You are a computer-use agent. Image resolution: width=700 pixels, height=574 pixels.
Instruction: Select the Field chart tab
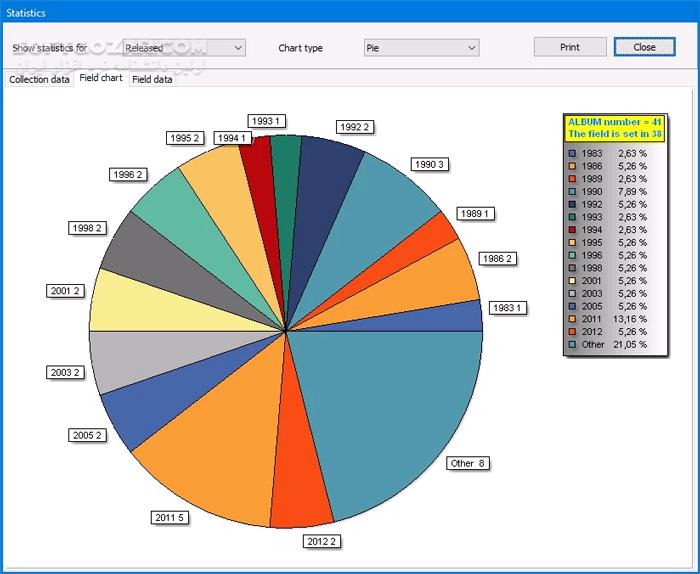click(x=100, y=78)
